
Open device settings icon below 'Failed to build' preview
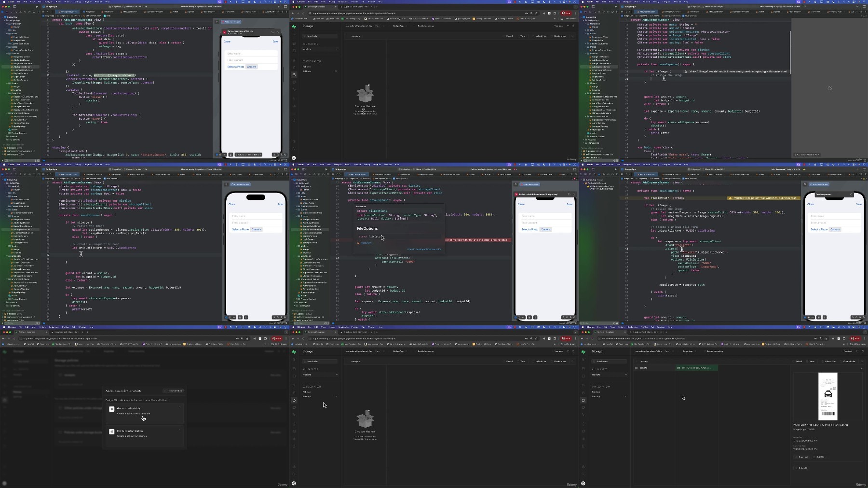pos(529,317)
